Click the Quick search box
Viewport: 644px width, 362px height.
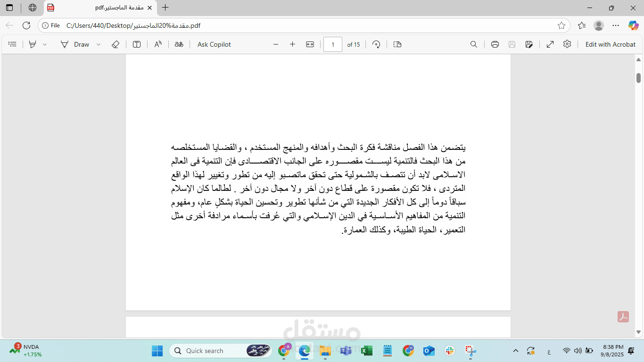pos(221,351)
